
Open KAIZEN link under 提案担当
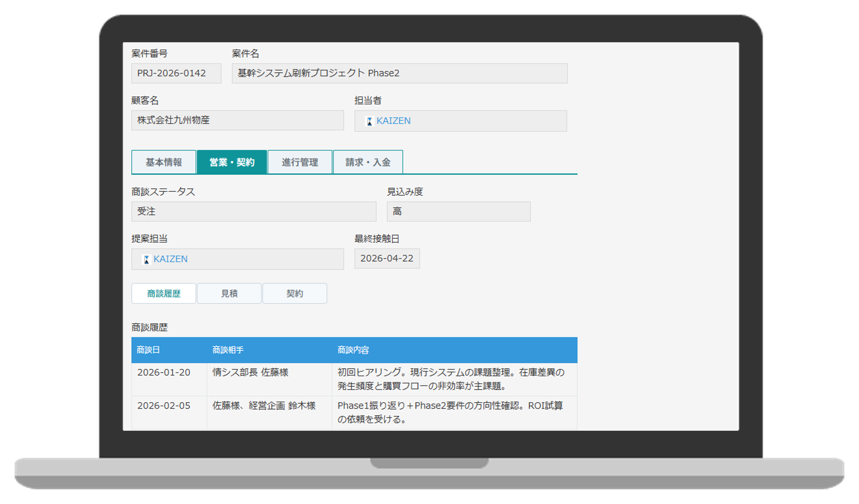pos(170,259)
